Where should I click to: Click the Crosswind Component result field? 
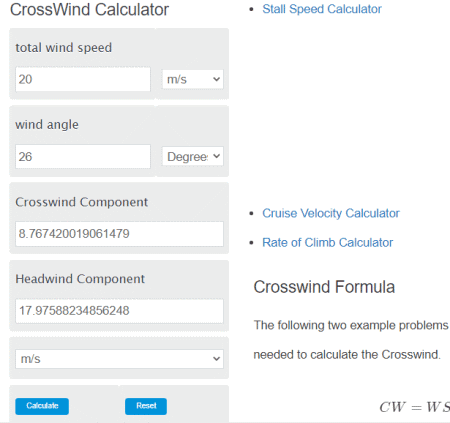click(119, 234)
